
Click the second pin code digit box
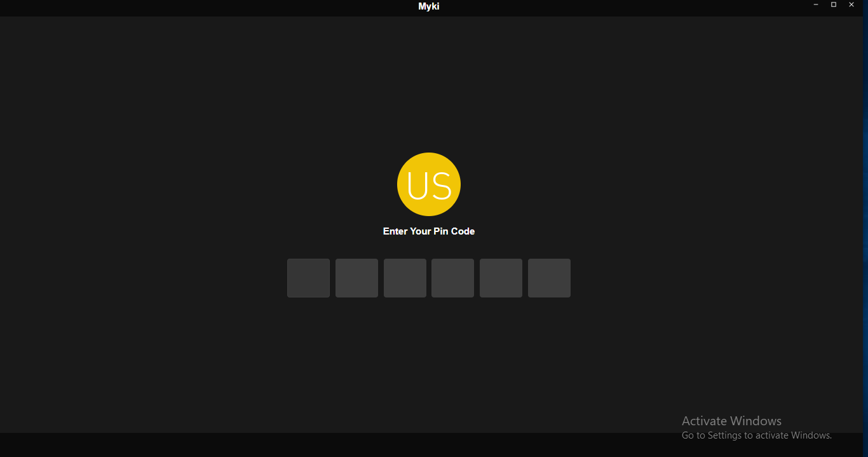click(356, 278)
